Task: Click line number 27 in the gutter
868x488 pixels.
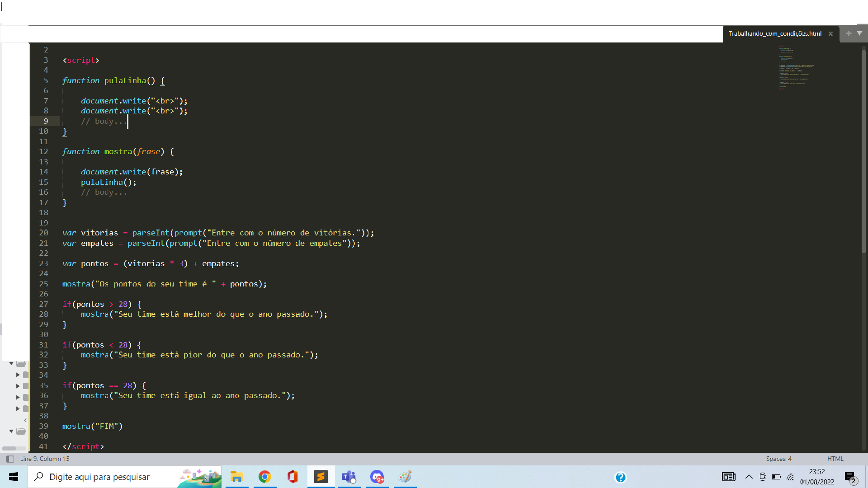Action: [43, 304]
